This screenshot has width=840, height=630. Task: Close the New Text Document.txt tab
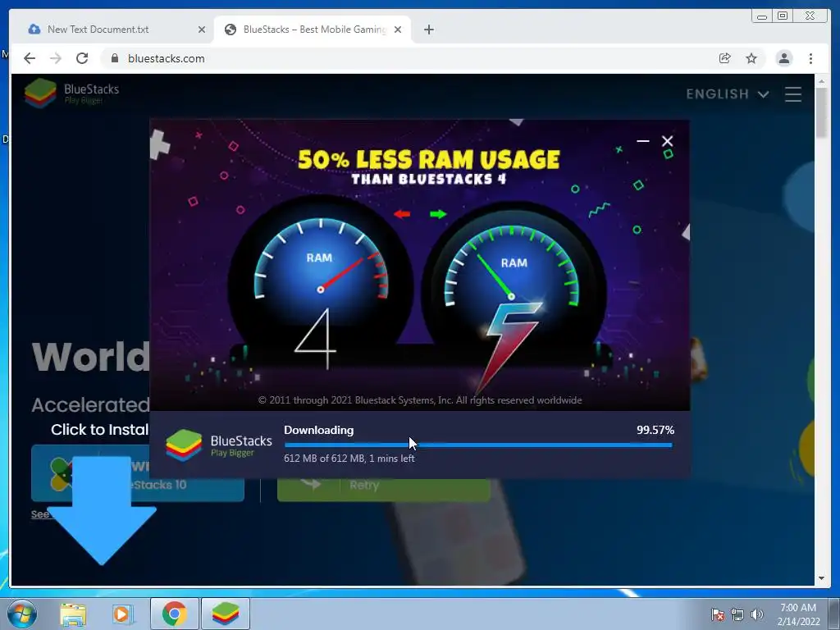202,30
